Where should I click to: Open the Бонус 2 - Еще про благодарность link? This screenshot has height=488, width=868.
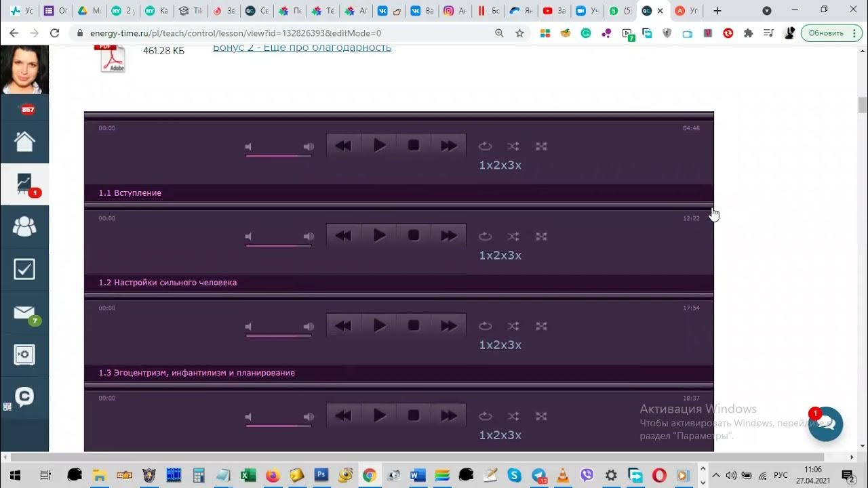point(301,47)
